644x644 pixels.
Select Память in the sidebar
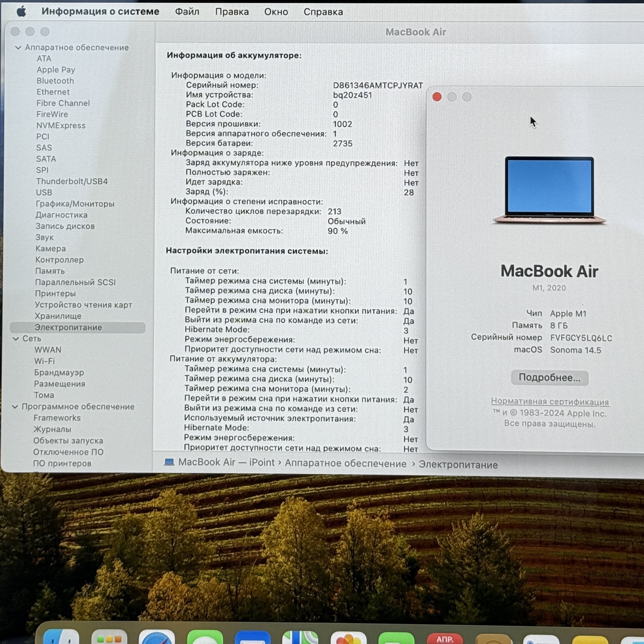50,271
